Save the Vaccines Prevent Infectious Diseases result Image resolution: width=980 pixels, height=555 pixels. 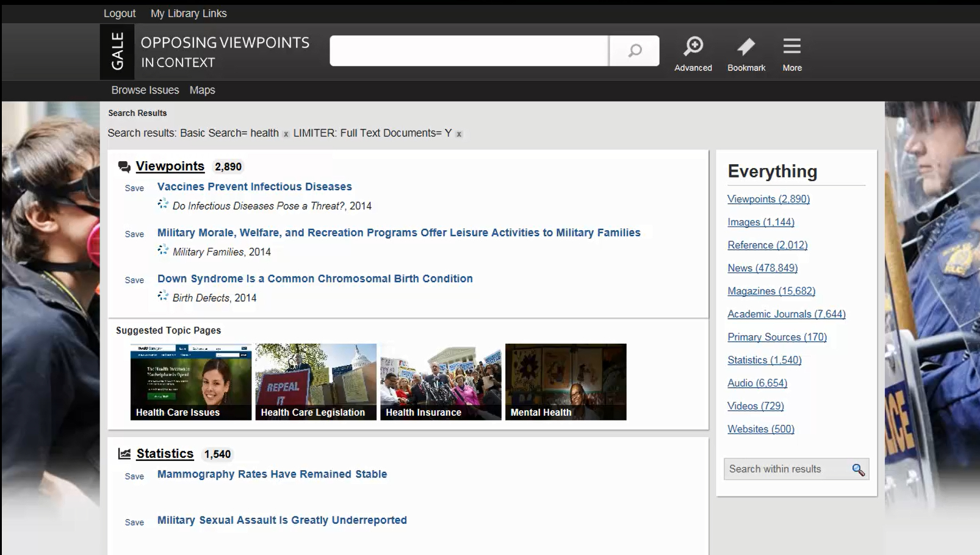(x=134, y=188)
